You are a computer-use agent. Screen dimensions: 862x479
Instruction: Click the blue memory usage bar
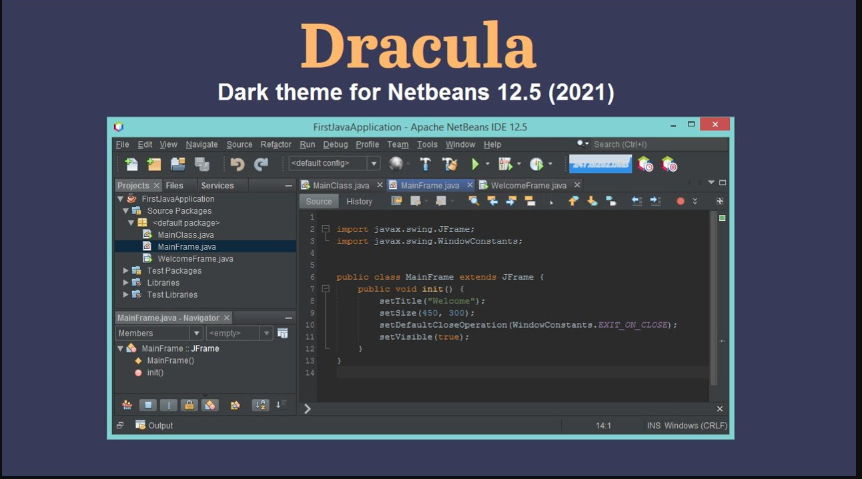[600, 164]
